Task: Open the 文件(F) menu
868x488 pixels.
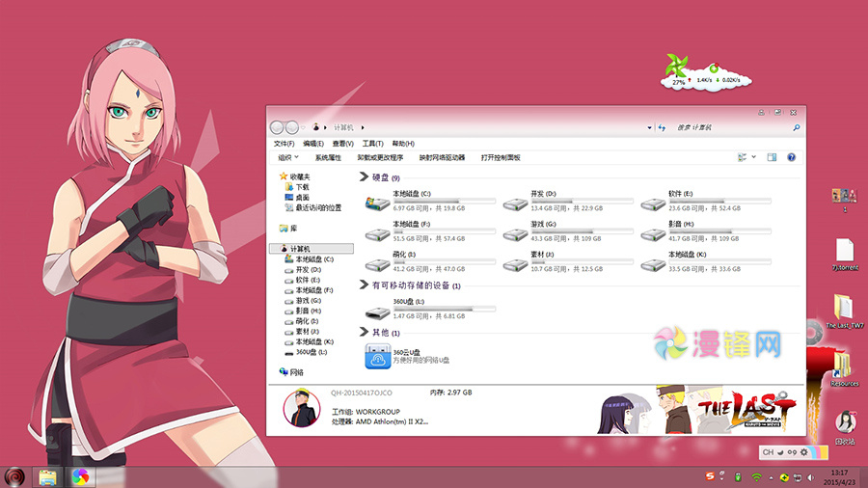Action: tap(284, 144)
